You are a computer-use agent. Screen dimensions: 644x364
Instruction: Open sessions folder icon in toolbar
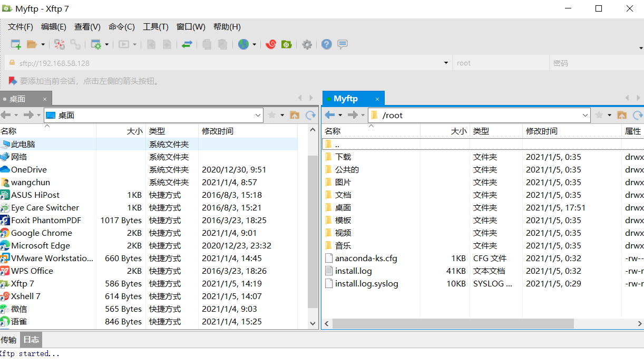coord(32,45)
